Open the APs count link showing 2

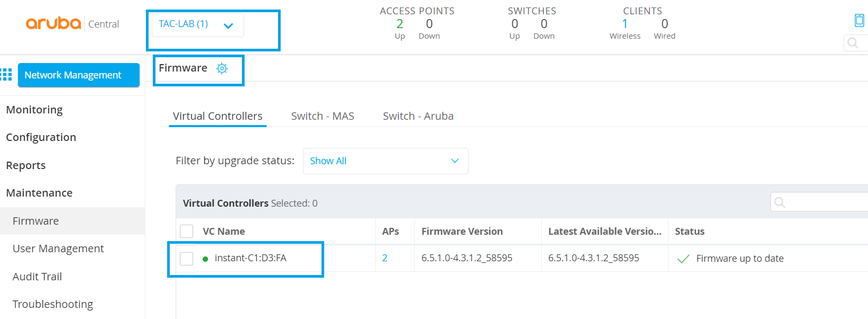[x=385, y=258]
